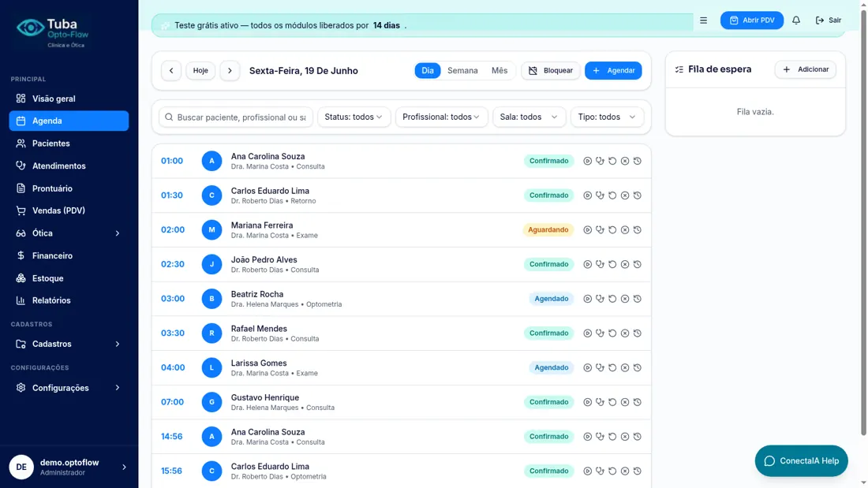
Task: Open Financeiro in the sidebar
Action: click(69, 255)
